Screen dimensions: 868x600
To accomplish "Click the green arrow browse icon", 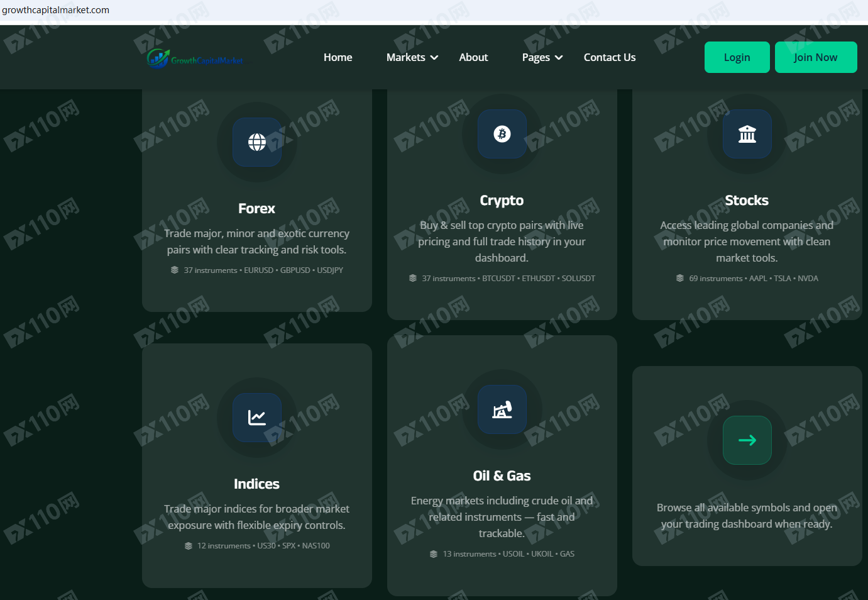I will (x=747, y=440).
